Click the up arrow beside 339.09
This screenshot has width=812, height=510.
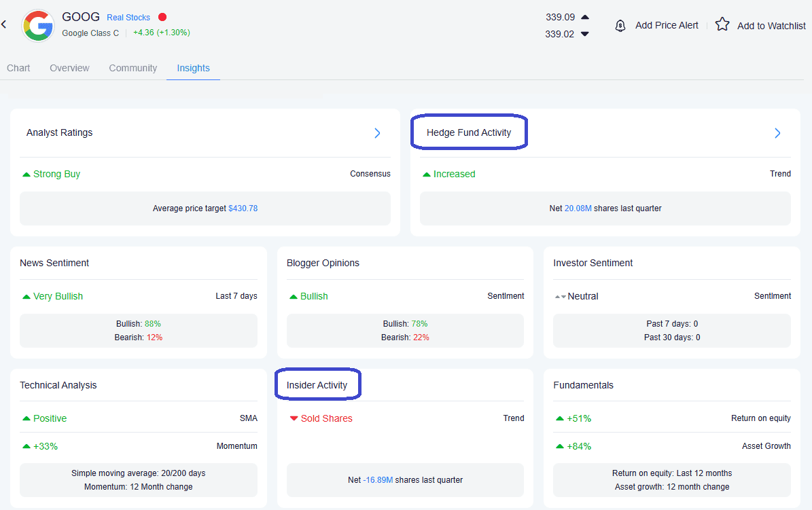pos(585,17)
